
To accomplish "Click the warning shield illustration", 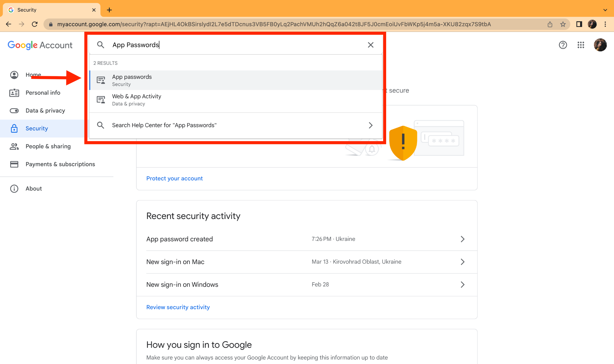I will (403, 143).
